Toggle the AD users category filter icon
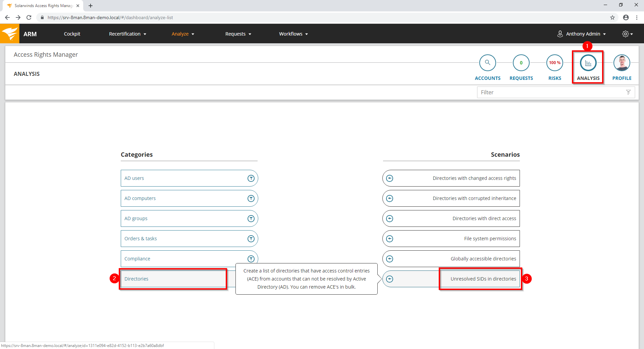This screenshot has width=644, height=349. pyautogui.click(x=251, y=178)
